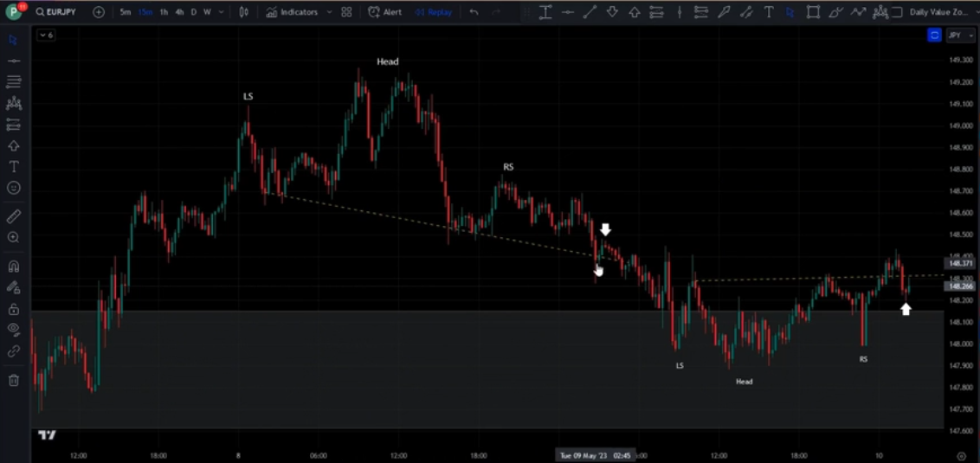Click the 'Tue 09 May '23 02:45' time label
This screenshot has height=463, width=980.
coord(596,455)
